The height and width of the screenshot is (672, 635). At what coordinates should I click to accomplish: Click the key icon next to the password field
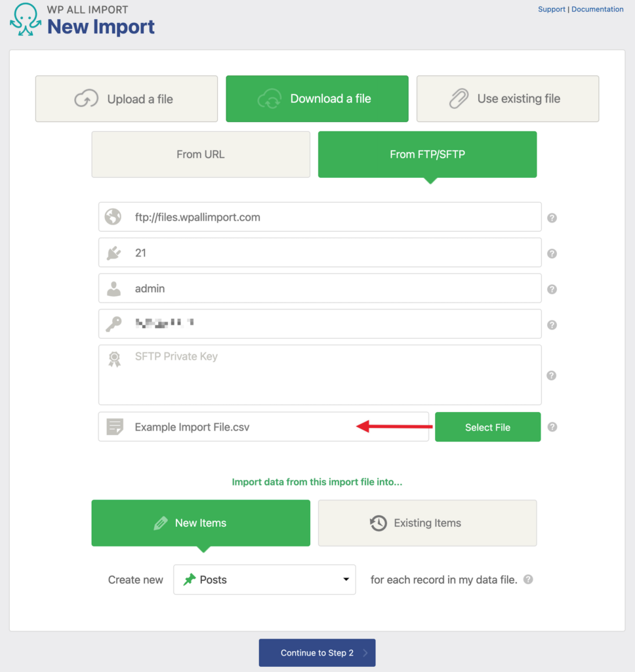coord(112,324)
